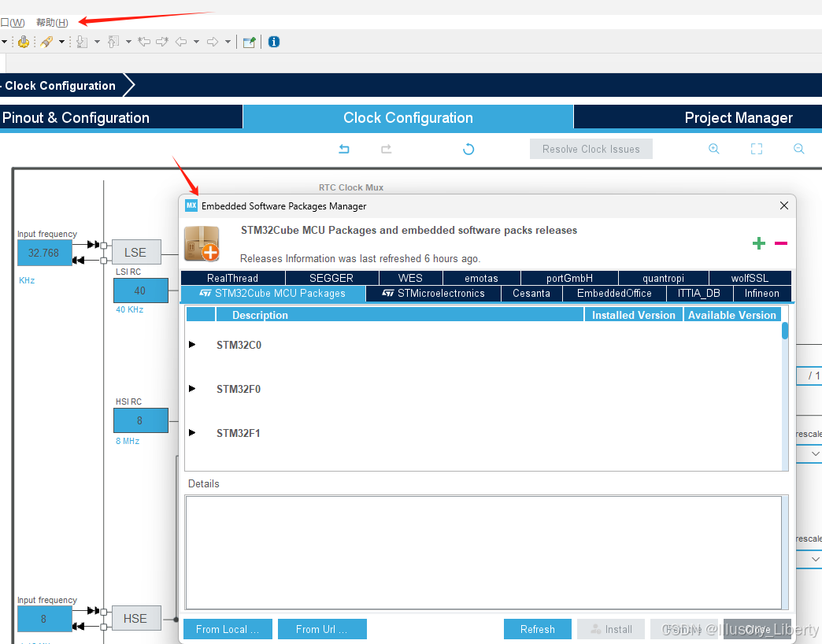Expand the STM32C0 package row

click(192, 345)
